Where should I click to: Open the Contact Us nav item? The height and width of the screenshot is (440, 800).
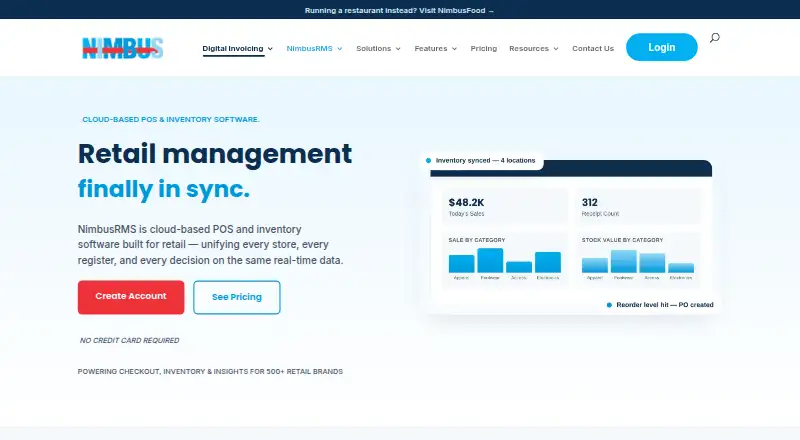coord(593,48)
